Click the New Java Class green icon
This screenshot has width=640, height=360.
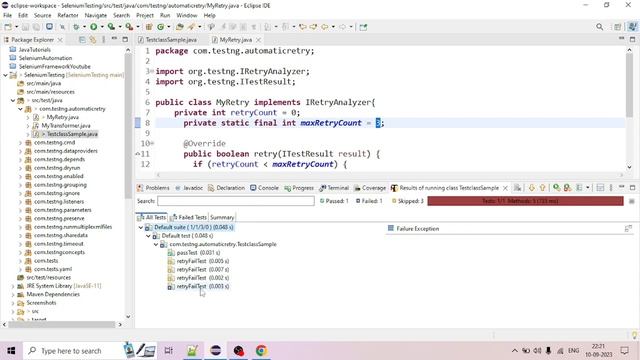tap(160, 27)
